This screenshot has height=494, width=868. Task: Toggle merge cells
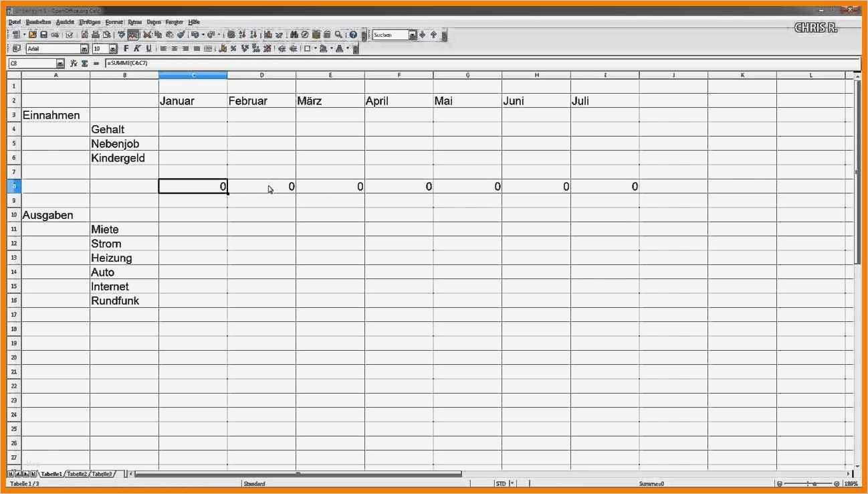click(208, 49)
